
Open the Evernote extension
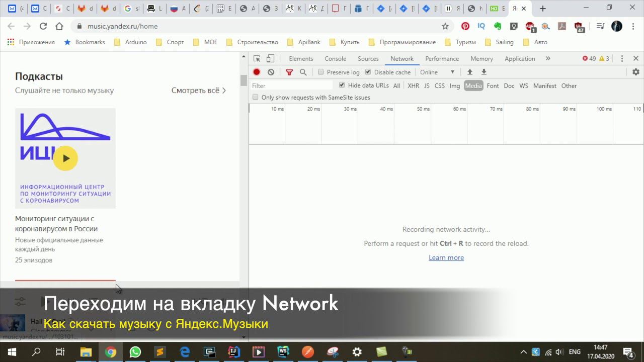[498, 26]
